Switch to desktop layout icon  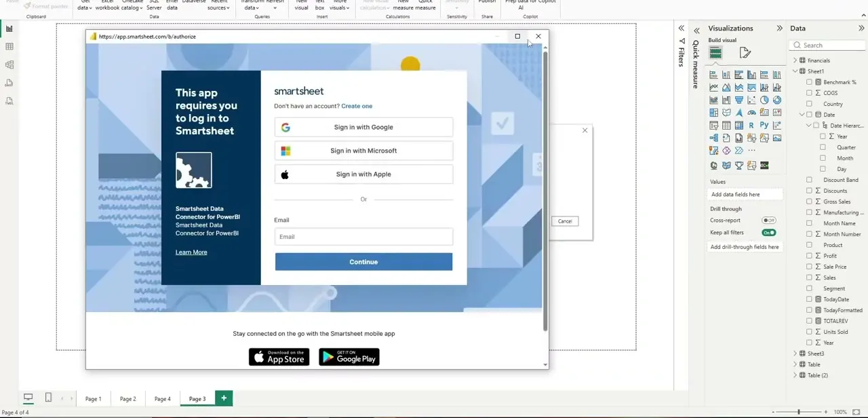pyautogui.click(x=28, y=398)
